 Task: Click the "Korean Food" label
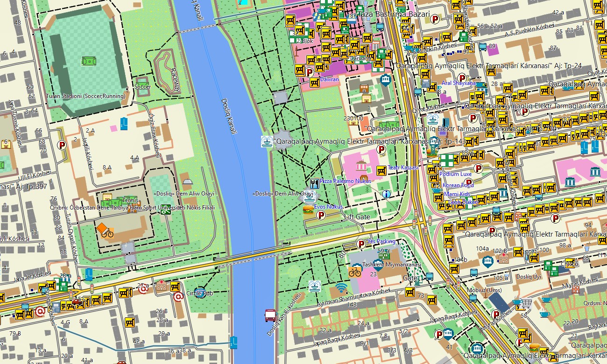[x=458, y=185]
